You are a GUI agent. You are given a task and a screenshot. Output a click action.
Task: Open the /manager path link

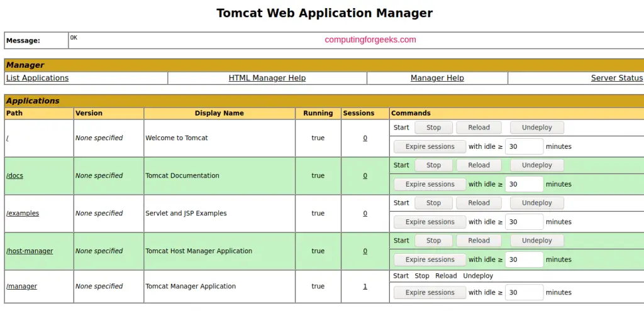(21, 286)
